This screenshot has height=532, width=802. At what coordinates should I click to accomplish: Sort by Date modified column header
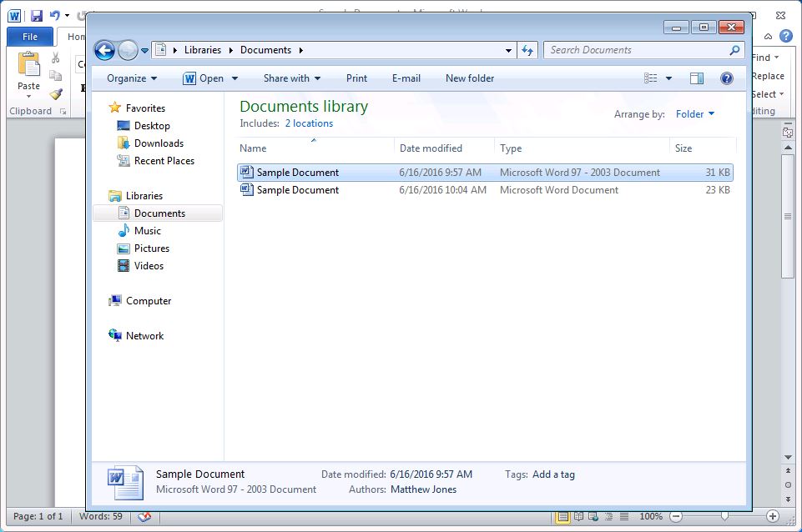click(444, 148)
